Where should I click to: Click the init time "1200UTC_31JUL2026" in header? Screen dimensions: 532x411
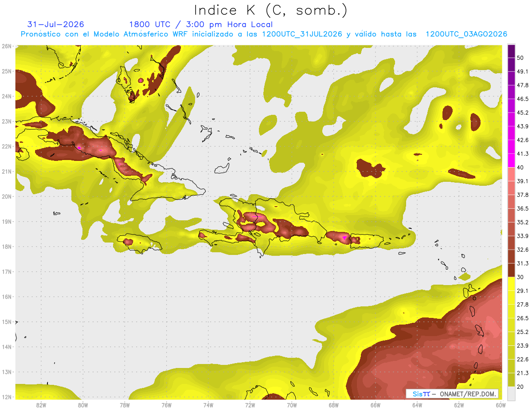[x=301, y=35]
